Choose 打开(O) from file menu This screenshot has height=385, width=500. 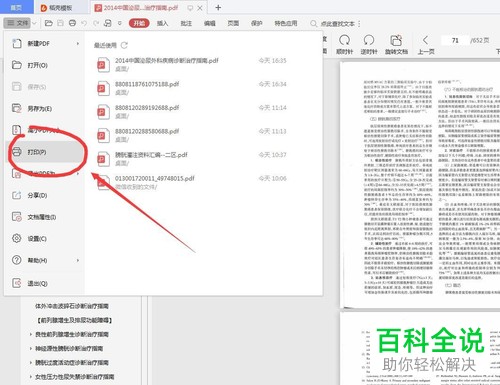pos(45,65)
